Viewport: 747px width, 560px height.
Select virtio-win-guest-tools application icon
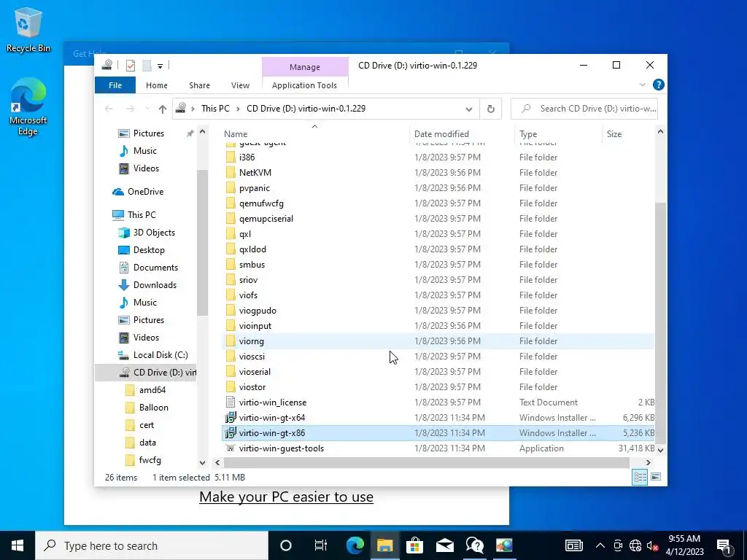(231, 448)
